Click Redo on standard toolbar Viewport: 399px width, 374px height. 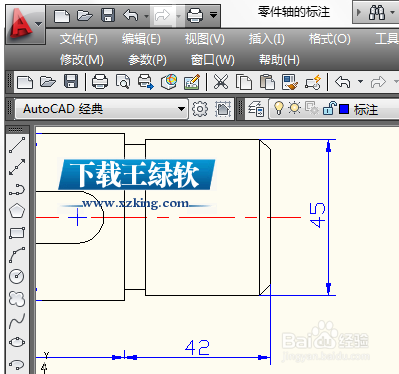pyautogui.click(x=378, y=82)
